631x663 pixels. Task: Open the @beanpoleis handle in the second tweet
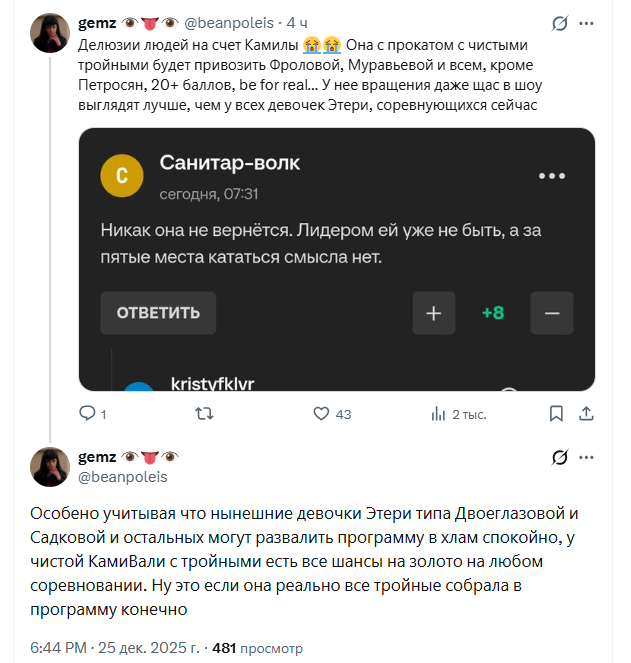coord(122,477)
